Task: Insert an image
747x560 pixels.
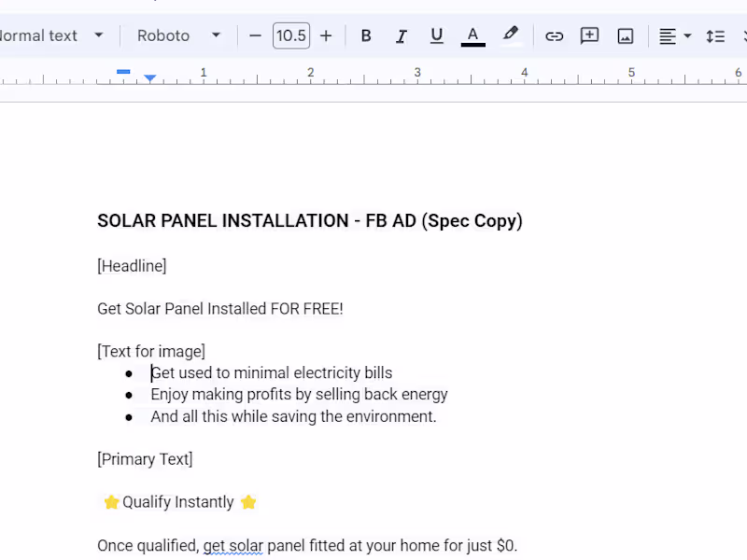Action: [625, 35]
